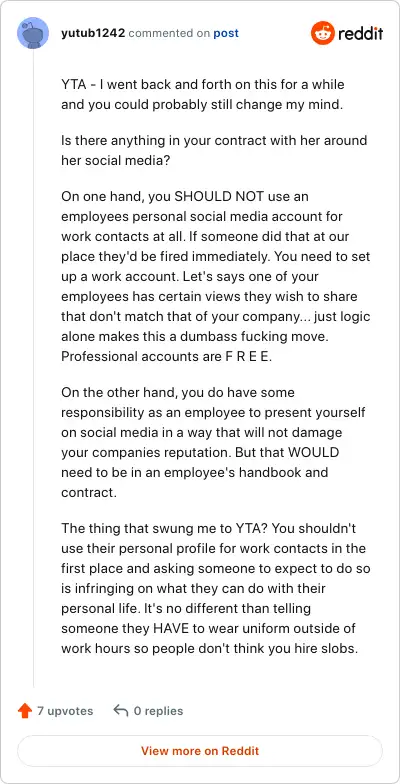400x784 pixels.
Task: Click the 'reddit' wordmark text
Action: tap(360, 34)
